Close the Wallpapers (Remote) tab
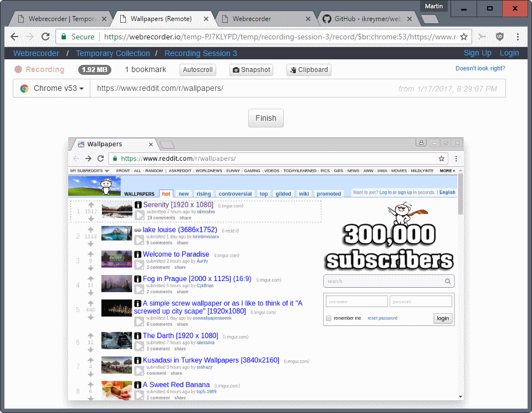Viewport: 532px width, 413px height. click(x=206, y=19)
